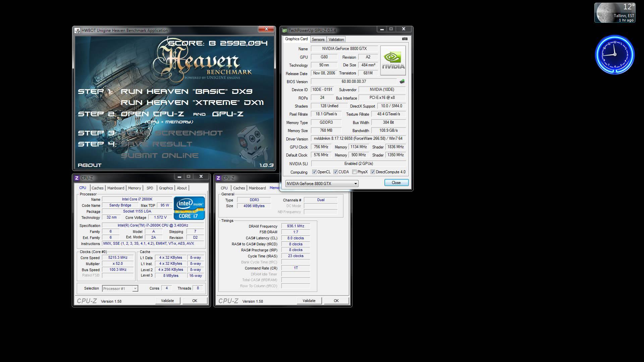Click the NVIDIA logo in GPU-Z

pos(393,60)
